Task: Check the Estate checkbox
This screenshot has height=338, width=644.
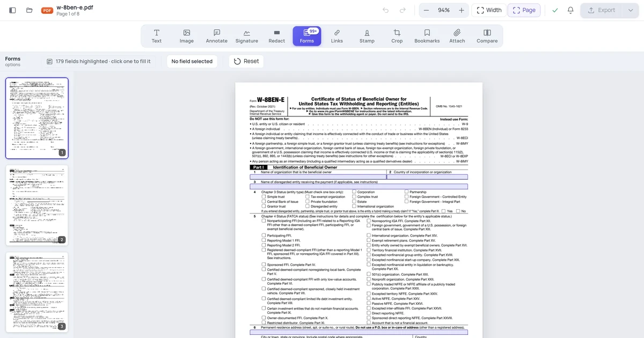Action: click(x=354, y=202)
